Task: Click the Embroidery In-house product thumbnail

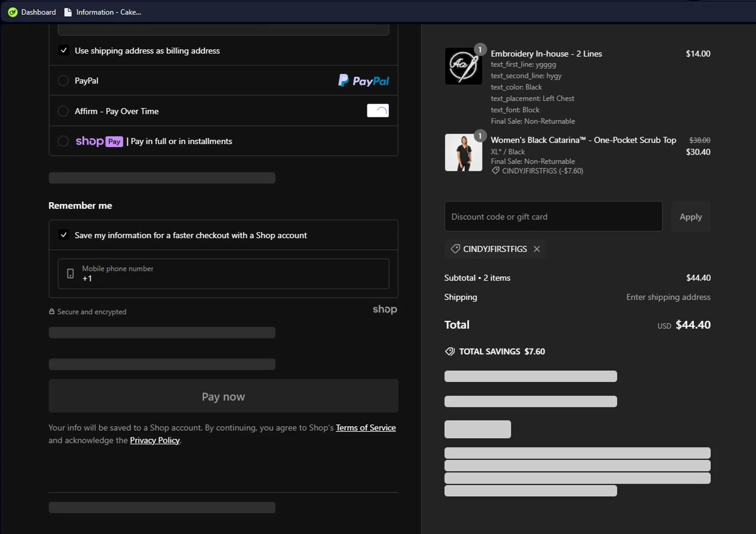Action: pyautogui.click(x=463, y=66)
